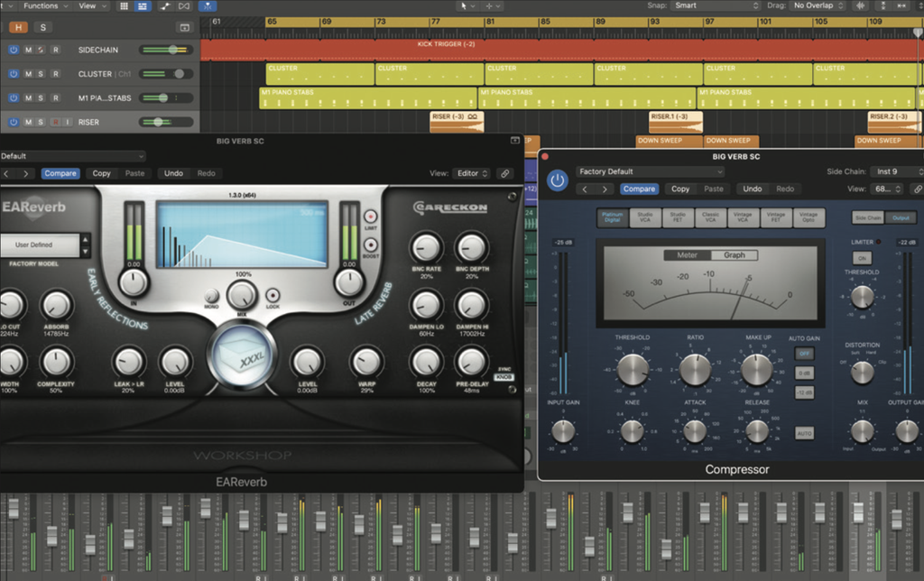Switch to the Graph tab on the compressor meter
Screen dimensions: 924x581
pyautogui.click(x=734, y=254)
